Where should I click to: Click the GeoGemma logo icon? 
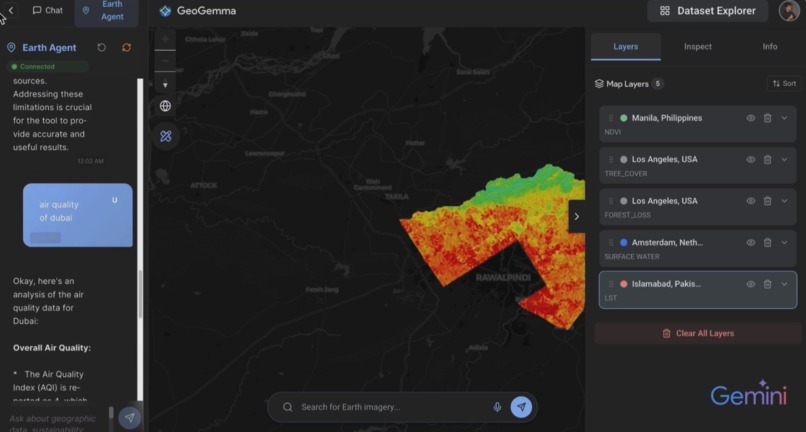[x=165, y=11]
